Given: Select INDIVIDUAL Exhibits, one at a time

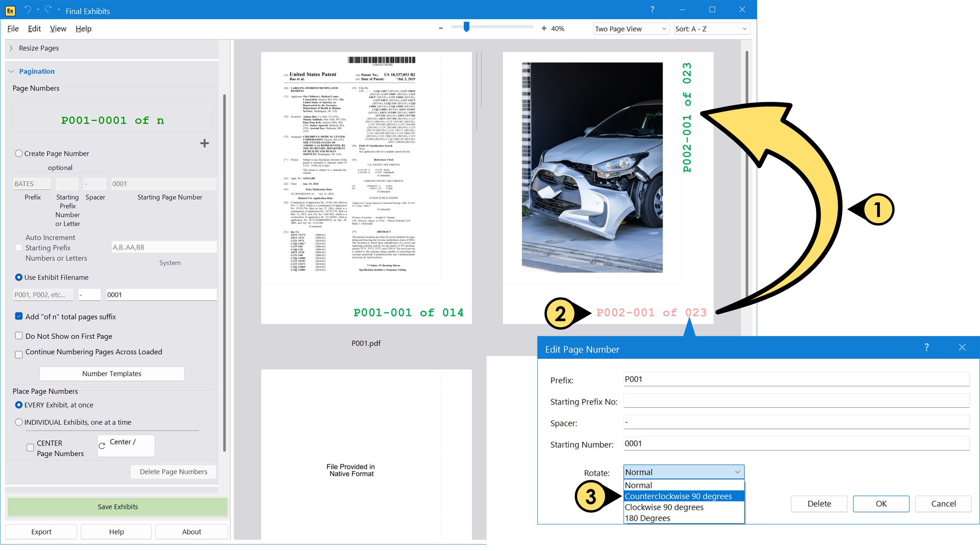Looking at the screenshot, I should pyautogui.click(x=19, y=422).
